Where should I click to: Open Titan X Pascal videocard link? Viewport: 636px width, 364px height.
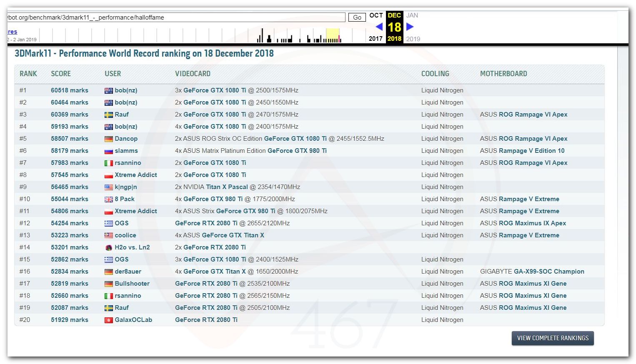point(227,187)
